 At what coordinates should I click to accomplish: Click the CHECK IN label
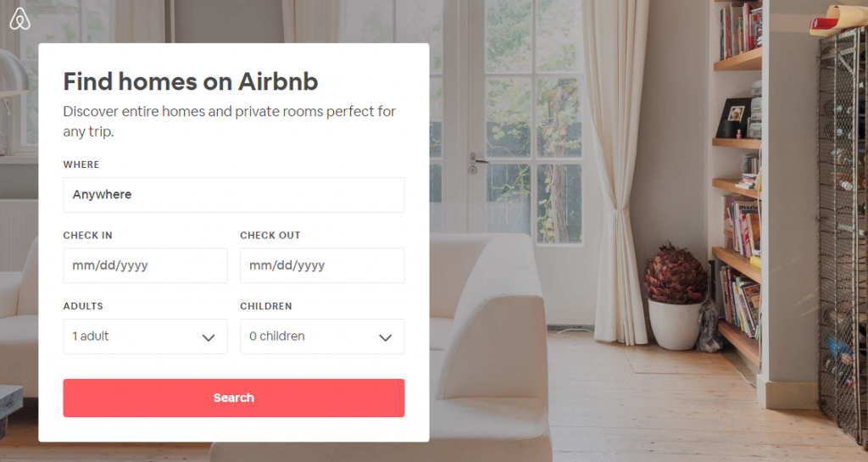pos(87,236)
